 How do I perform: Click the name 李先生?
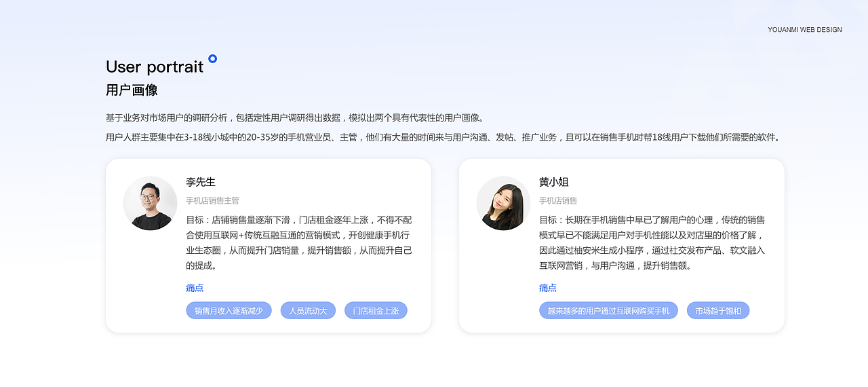[201, 182]
